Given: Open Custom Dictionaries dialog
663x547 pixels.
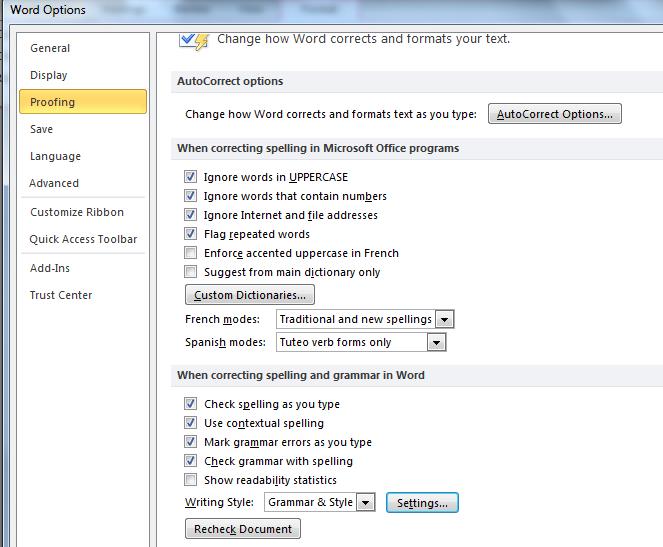Looking at the screenshot, I should (249, 295).
